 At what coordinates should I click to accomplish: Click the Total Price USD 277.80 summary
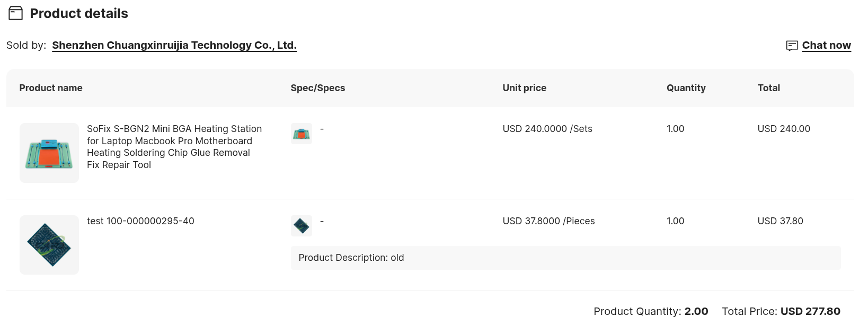tap(781, 311)
